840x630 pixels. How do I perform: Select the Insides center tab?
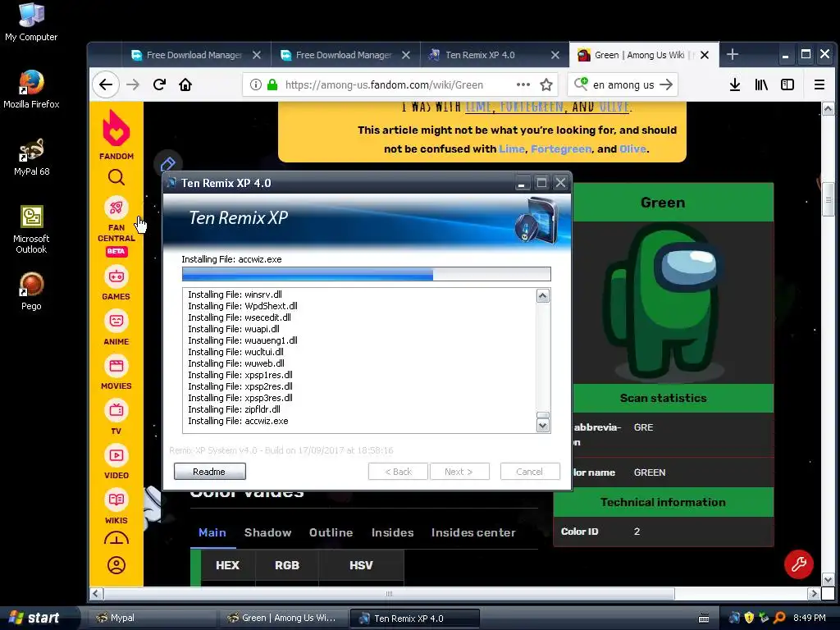coord(473,532)
